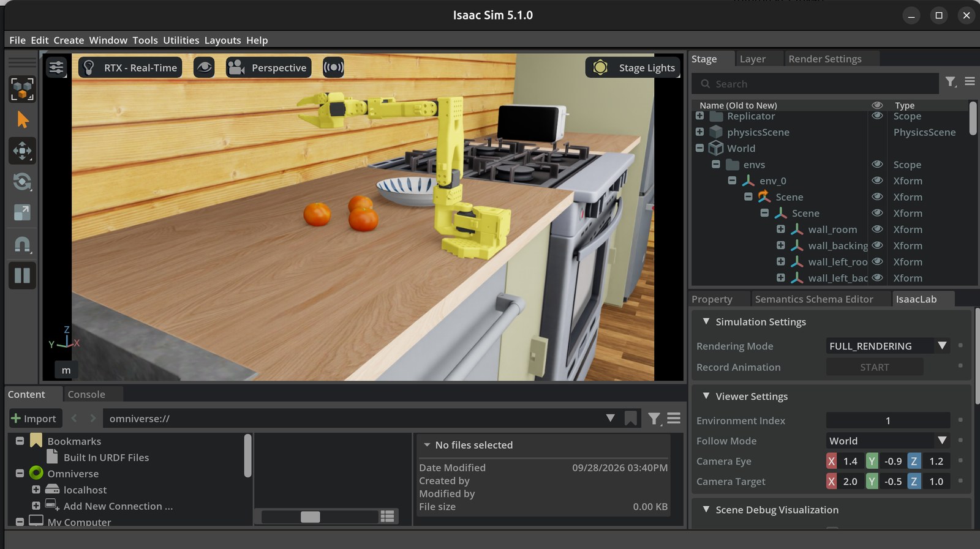Toggle visibility of wall_backing prim
980x549 pixels.
[877, 245]
